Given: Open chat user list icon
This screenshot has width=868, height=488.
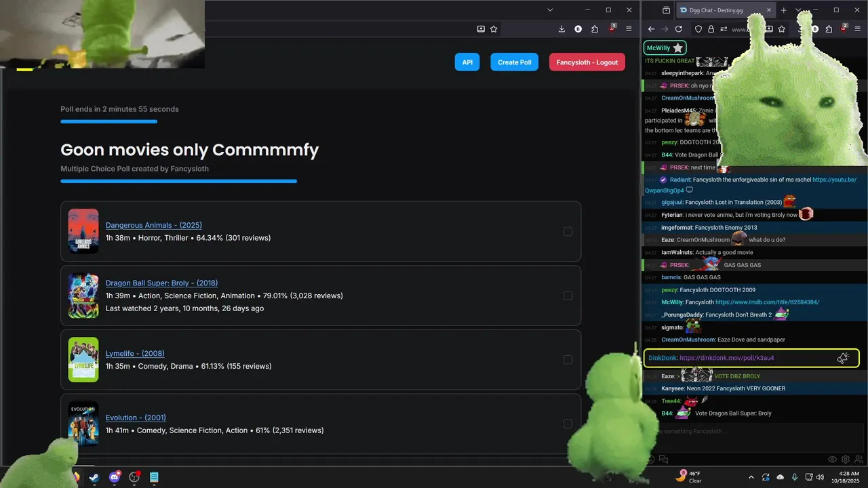Looking at the screenshot, I should coord(859,460).
